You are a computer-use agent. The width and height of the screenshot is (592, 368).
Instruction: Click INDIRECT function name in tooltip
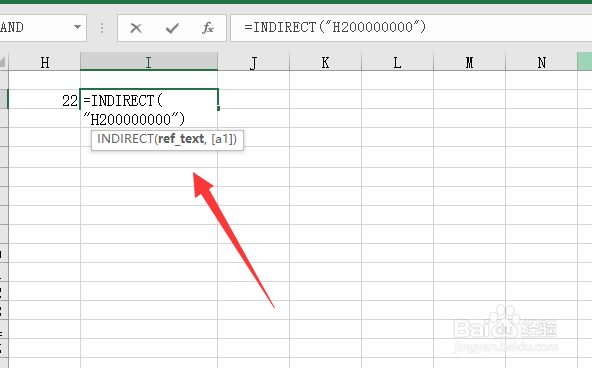125,139
